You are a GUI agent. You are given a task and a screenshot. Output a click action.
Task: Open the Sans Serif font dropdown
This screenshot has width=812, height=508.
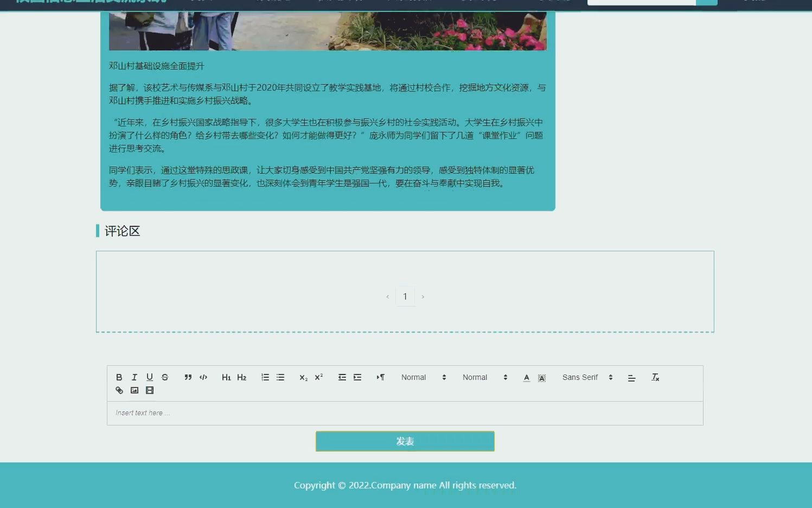(587, 377)
